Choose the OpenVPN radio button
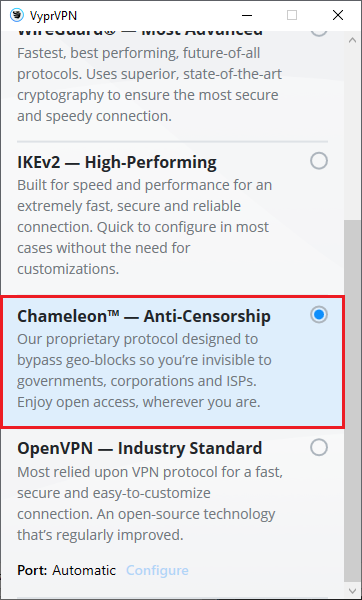The image size is (362, 600). 319,447
